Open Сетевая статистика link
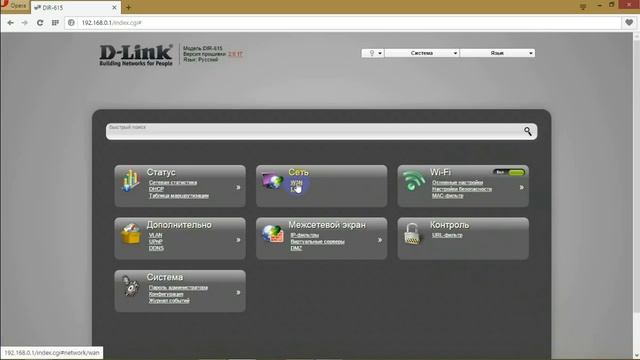This screenshot has width=640, height=360. [173, 182]
